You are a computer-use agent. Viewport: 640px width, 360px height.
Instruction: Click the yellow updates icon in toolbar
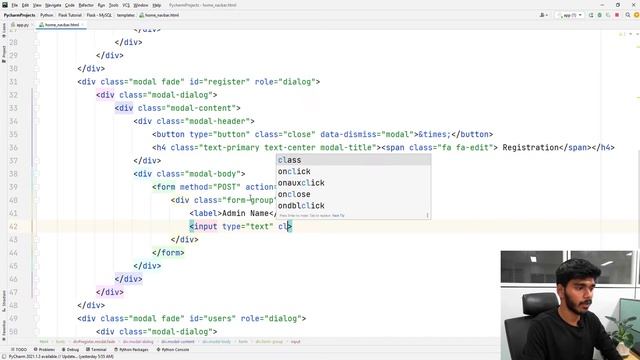(636, 15)
